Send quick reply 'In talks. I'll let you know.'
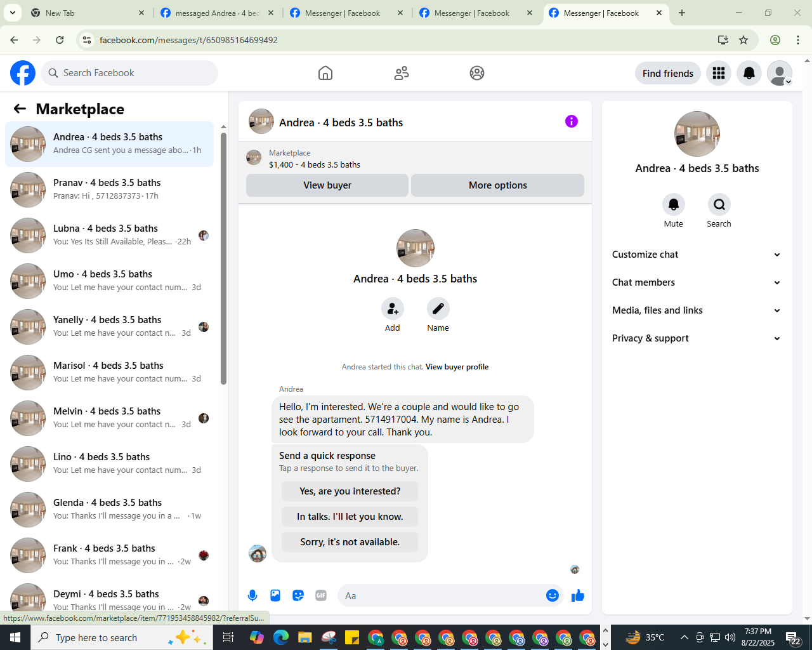 [x=350, y=517]
